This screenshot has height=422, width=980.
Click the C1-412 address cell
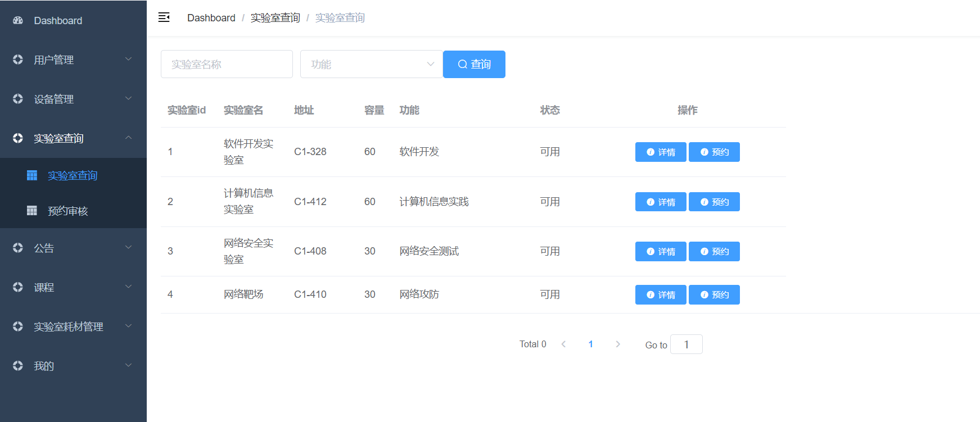pyautogui.click(x=310, y=202)
